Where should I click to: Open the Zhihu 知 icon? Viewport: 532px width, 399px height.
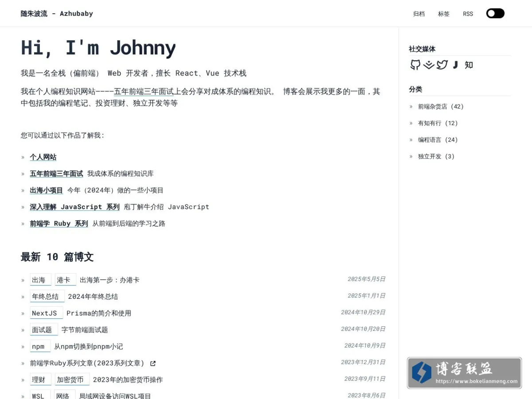(x=469, y=65)
